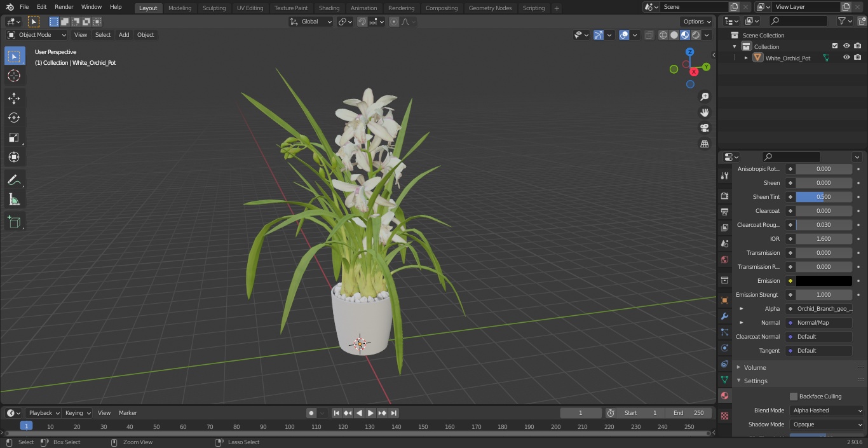Adjust the IOR value field
Viewport: 868px width, 448px height.
coord(824,239)
